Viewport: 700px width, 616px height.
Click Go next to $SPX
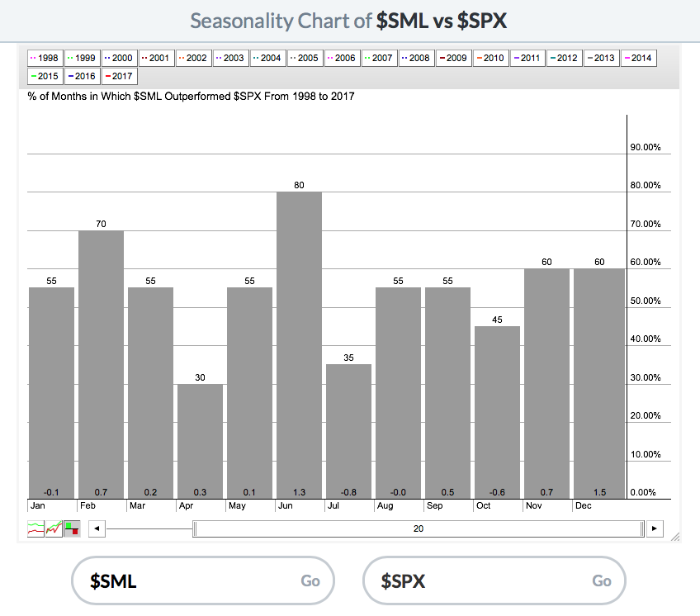click(x=602, y=580)
